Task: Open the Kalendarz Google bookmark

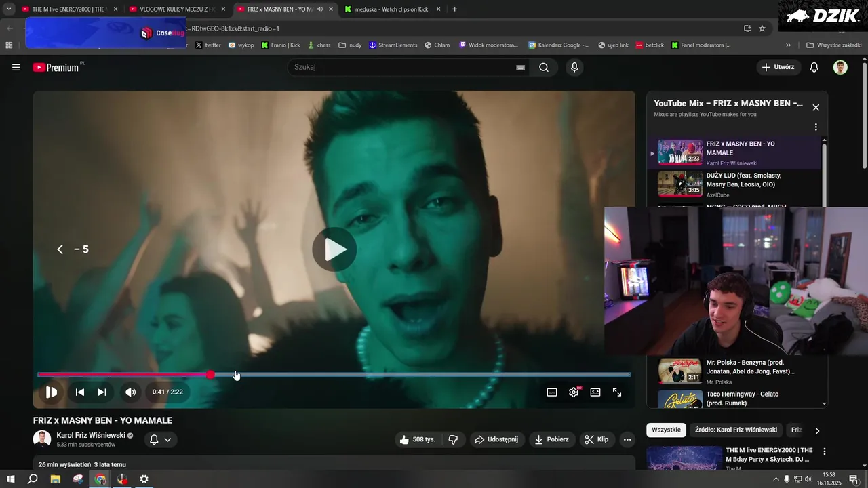Action: [x=559, y=45]
